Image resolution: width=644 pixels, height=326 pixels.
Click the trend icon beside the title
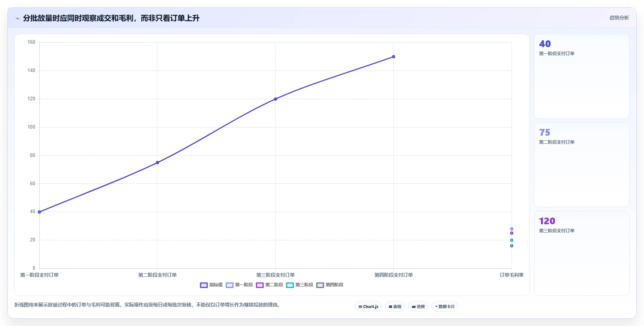coord(17,18)
